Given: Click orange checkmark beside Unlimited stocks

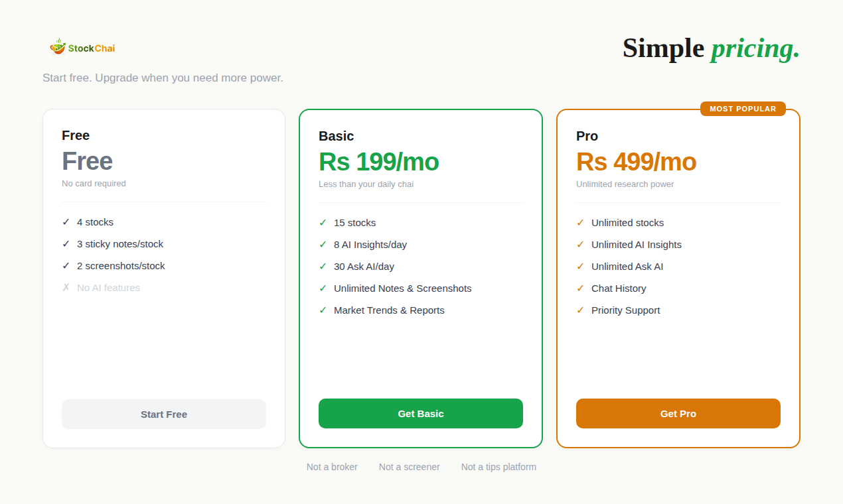Looking at the screenshot, I should (580, 223).
